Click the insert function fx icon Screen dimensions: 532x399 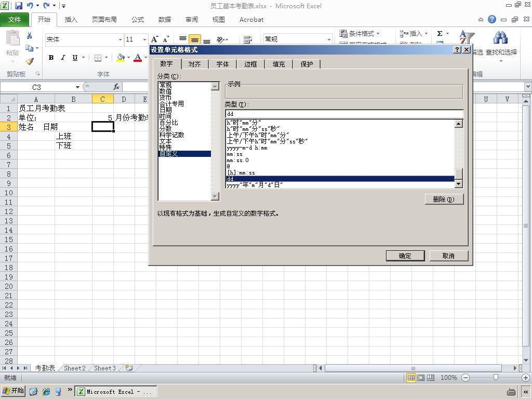click(116, 87)
